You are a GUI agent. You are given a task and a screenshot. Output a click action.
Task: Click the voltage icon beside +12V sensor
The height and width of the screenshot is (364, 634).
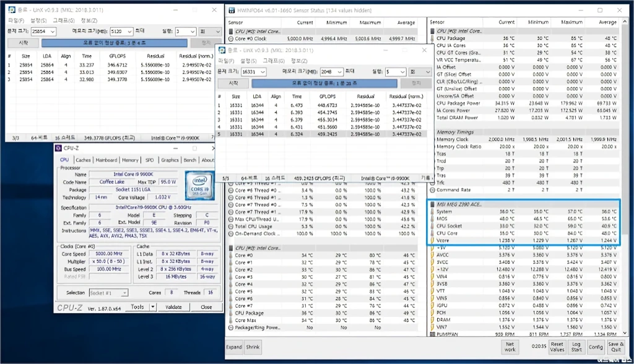click(x=432, y=269)
